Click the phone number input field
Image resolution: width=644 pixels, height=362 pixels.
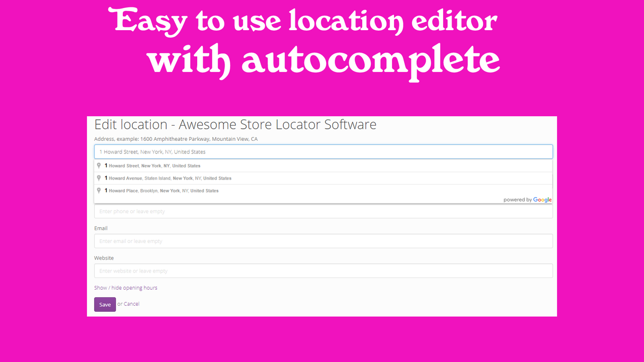(x=323, y=211)
